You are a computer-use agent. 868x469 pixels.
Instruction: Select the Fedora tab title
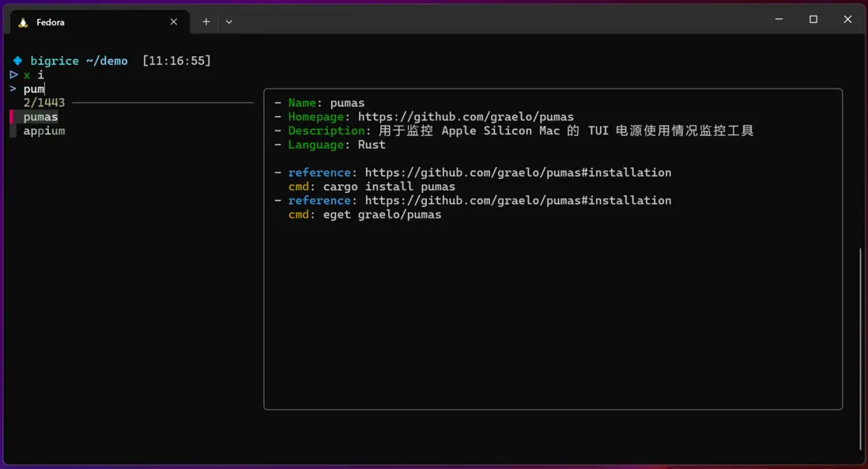pos(51,22)
